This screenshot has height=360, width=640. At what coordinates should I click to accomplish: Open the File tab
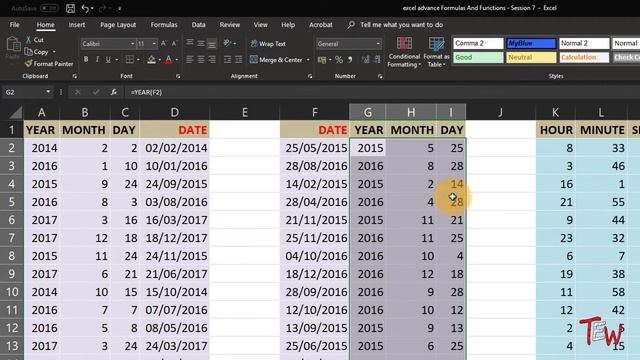point(15,25)
